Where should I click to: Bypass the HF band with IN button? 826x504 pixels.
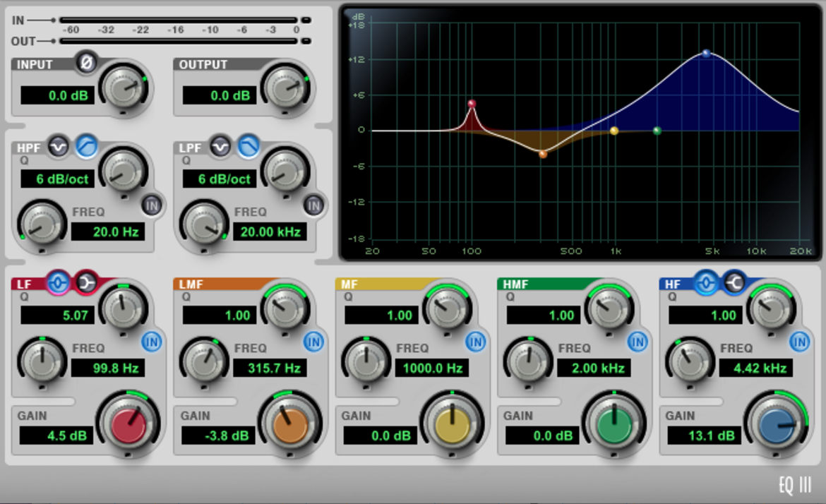click(799, 342)
